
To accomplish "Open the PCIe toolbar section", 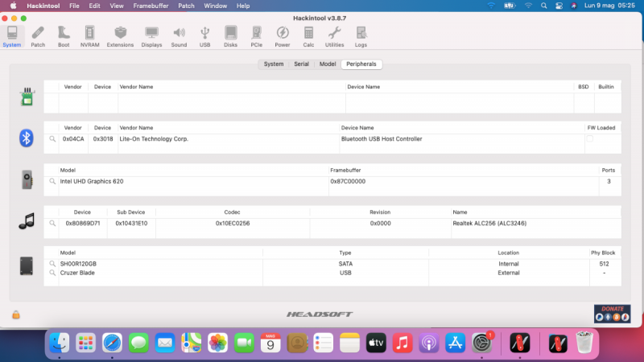I will (256, 36).
